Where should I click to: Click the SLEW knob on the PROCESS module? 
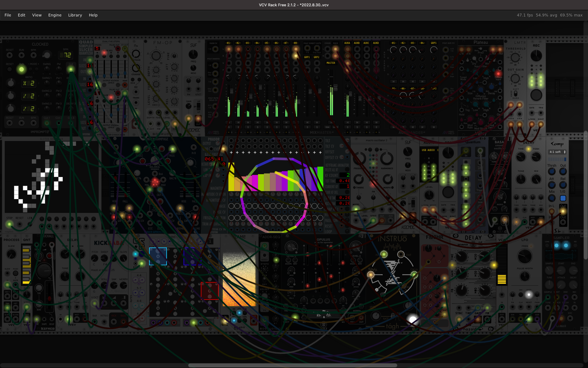11,254
